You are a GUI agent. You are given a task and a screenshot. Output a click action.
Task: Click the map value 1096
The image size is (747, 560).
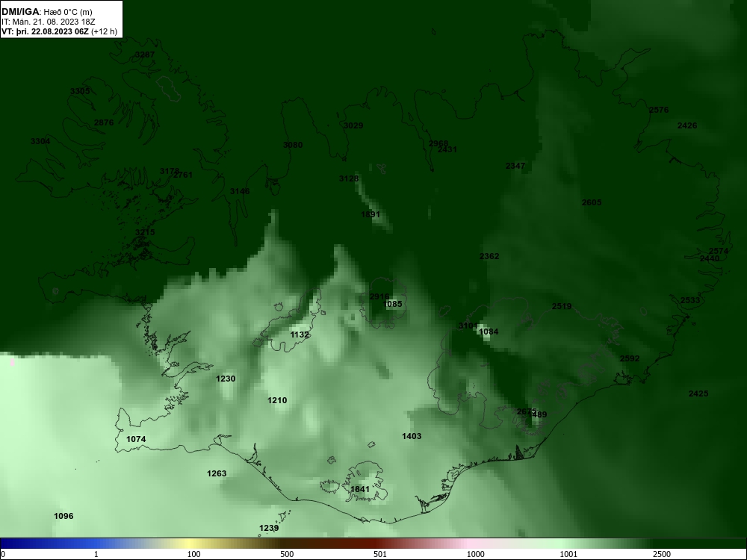[x=63, y=516]
